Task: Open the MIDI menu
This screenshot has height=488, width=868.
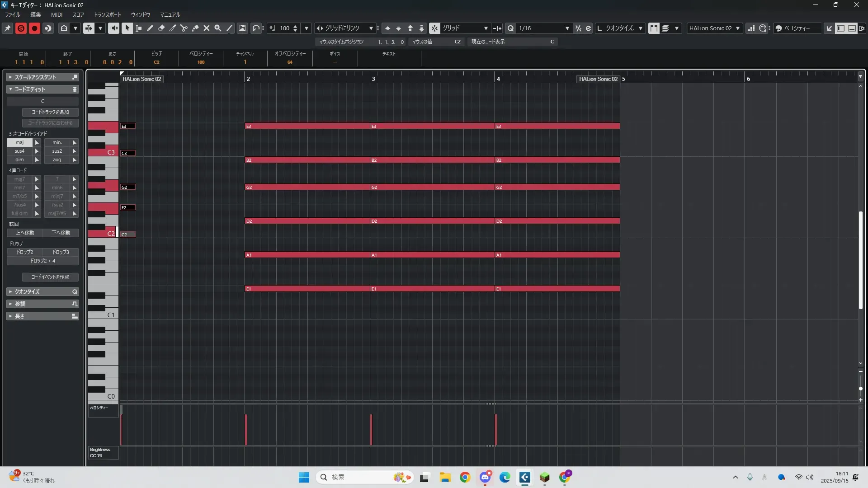Action: pos(57,14)
